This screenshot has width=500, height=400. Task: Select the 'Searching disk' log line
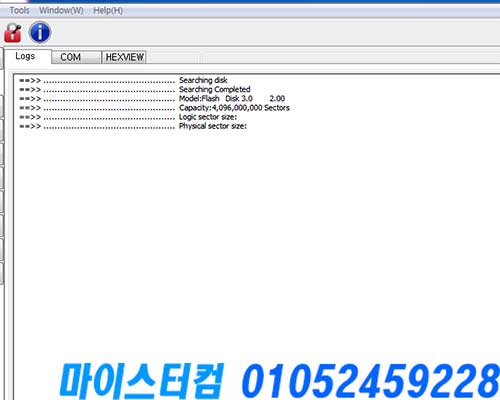pos(203,80)
